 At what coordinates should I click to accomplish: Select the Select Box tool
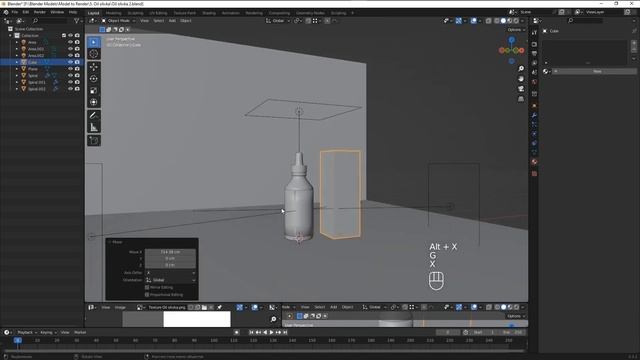pos(94,42)
